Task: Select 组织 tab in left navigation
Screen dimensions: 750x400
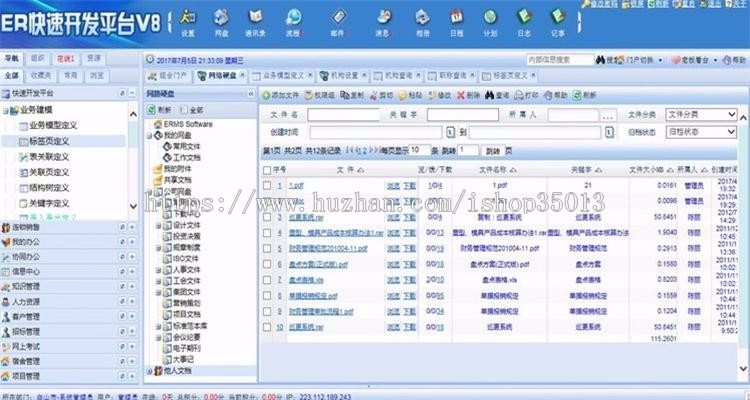Action: click(x=37, y=58)
